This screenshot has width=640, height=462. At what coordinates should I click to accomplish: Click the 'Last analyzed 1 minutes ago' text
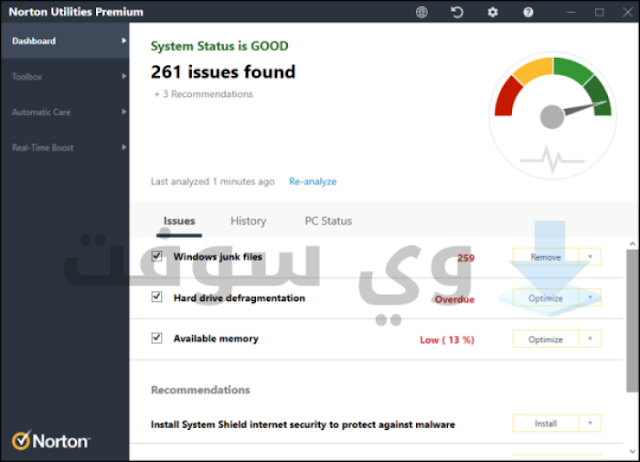coord(213,182)
